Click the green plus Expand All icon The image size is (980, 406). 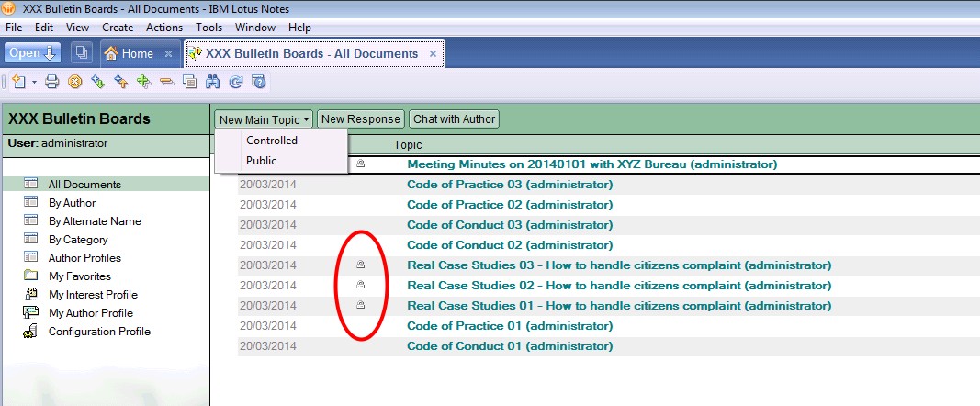(x=143, y=82)
